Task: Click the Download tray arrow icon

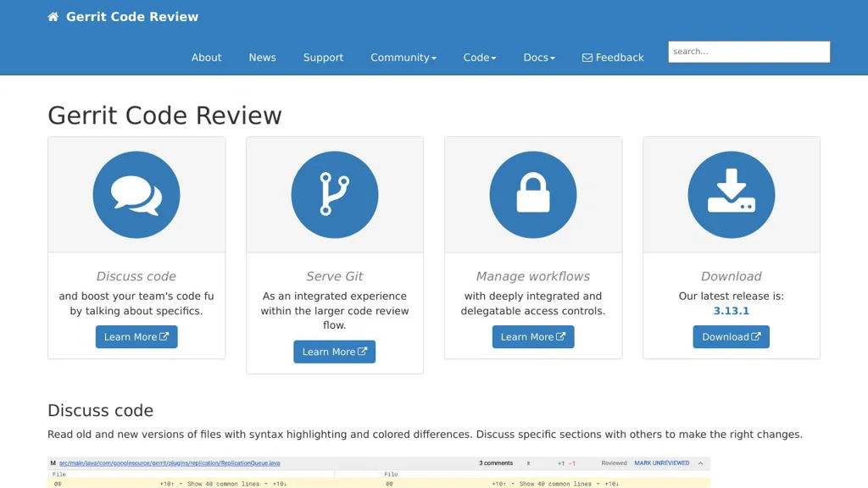Action: tap(732, 195)
